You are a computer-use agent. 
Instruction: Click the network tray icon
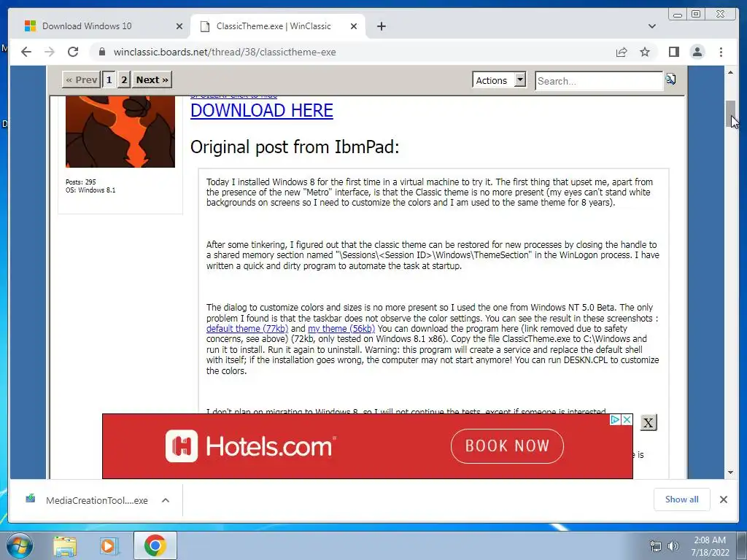(656, 547)
